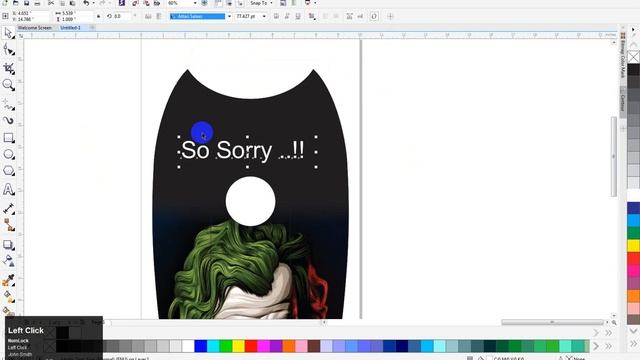Select the Zoom tool
640x360 pixels.
(8, 84)
